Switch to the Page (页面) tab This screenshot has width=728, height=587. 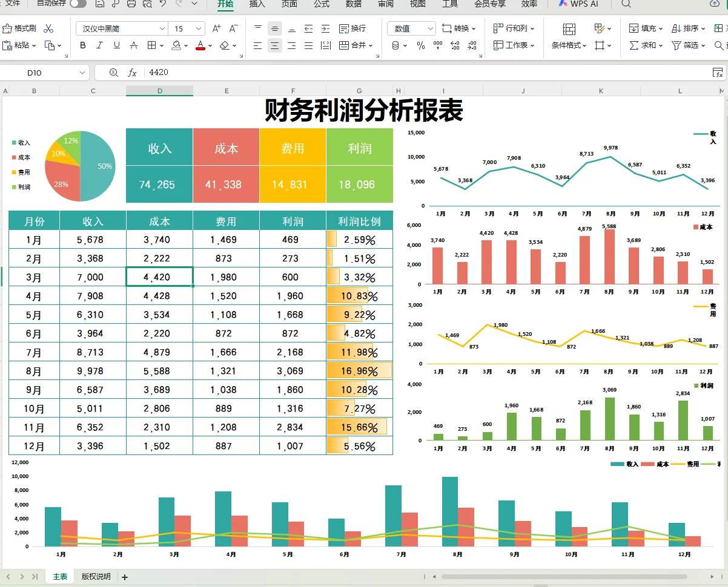pos(290,4)
